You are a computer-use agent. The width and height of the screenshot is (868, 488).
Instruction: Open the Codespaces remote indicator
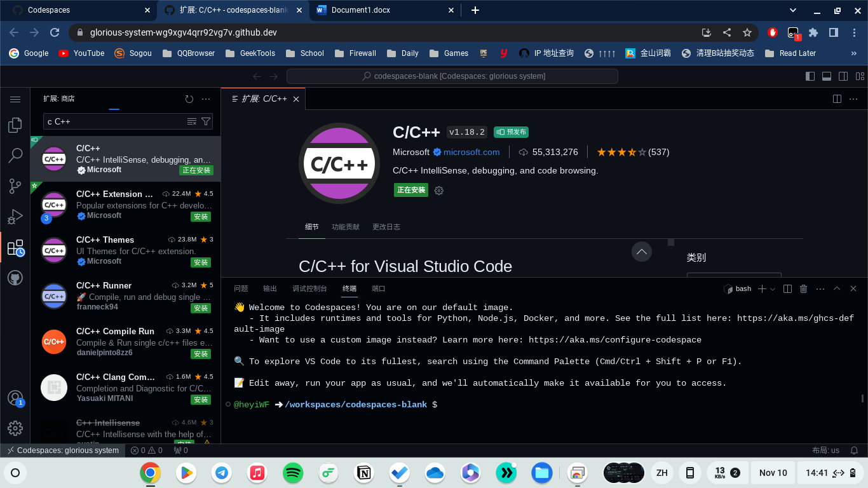click(62, 451)
